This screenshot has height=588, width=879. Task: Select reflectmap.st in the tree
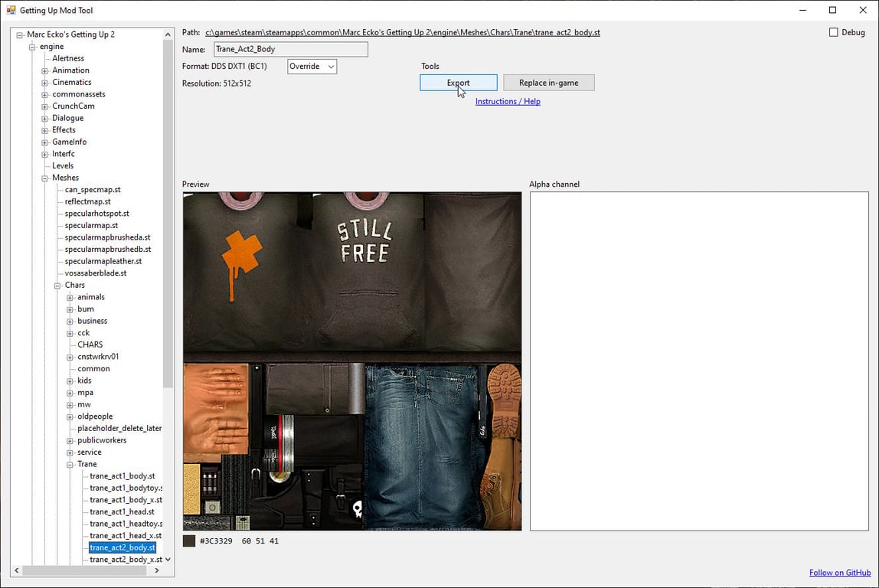tap(87, 201)
